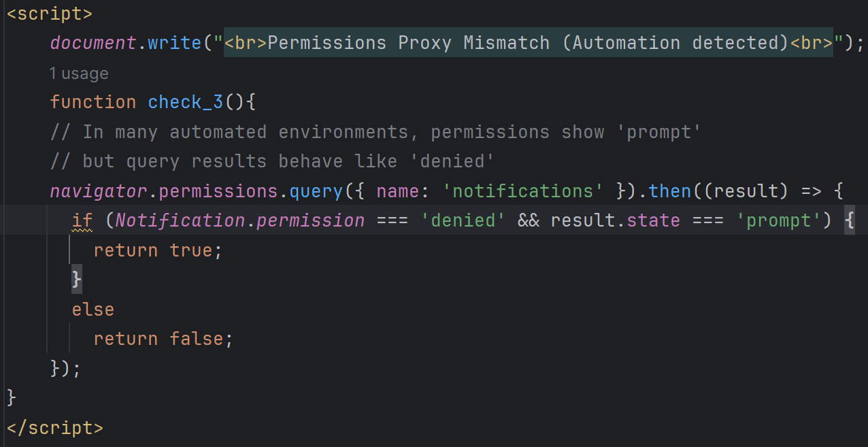
Task: Click the comment line mentioning query results
Action: (272, 162)
